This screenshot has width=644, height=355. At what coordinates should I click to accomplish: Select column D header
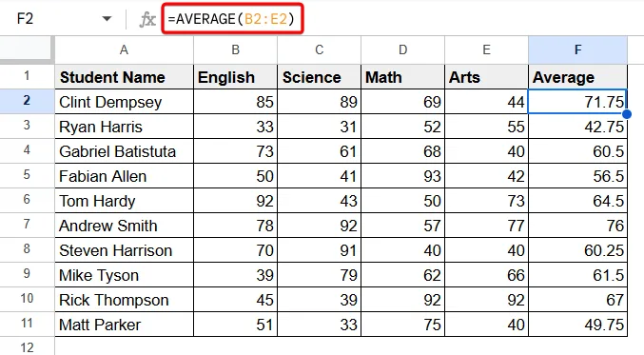click(x=403, y=50)
